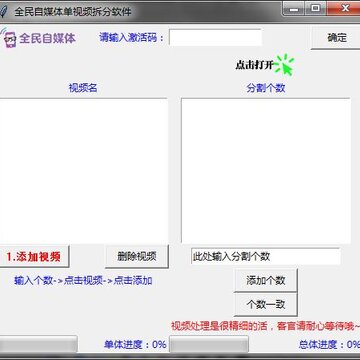This screenshot has width=360, height=360.
Task: Close the window
Action: (344, 9)
